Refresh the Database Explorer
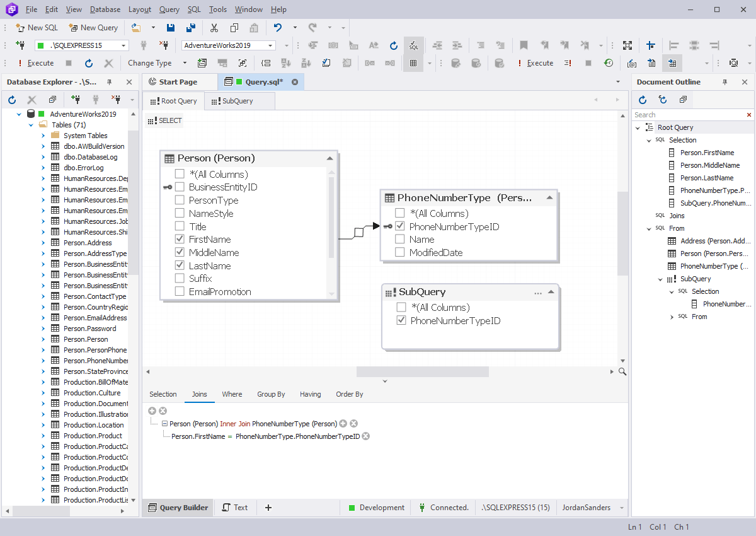 click(11, 100)
